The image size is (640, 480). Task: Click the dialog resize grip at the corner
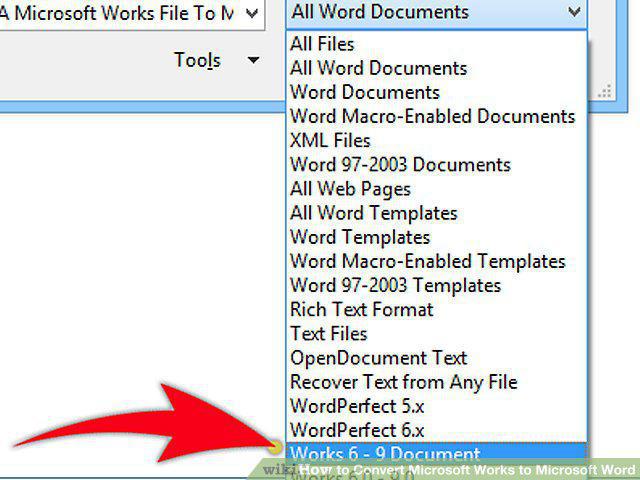pos(605,91)
